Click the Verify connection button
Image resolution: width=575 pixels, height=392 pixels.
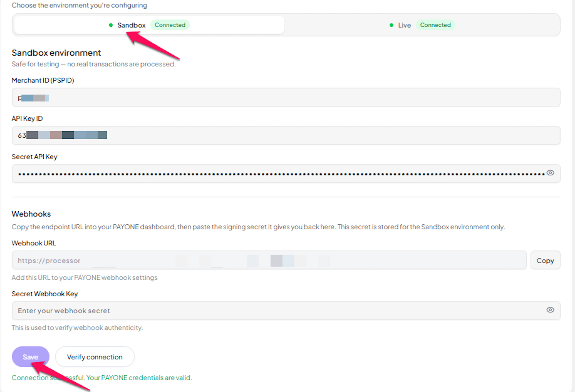95,357
